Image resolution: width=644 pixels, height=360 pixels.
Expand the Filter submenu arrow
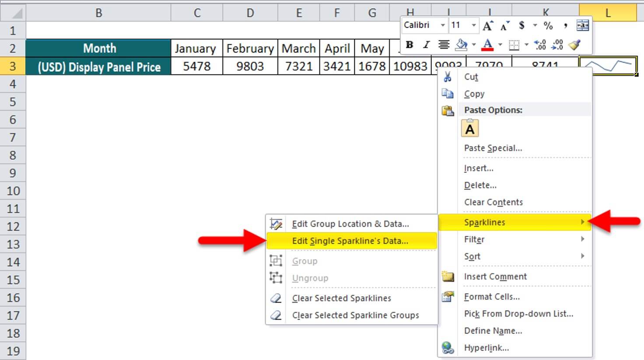coord(582,239)
